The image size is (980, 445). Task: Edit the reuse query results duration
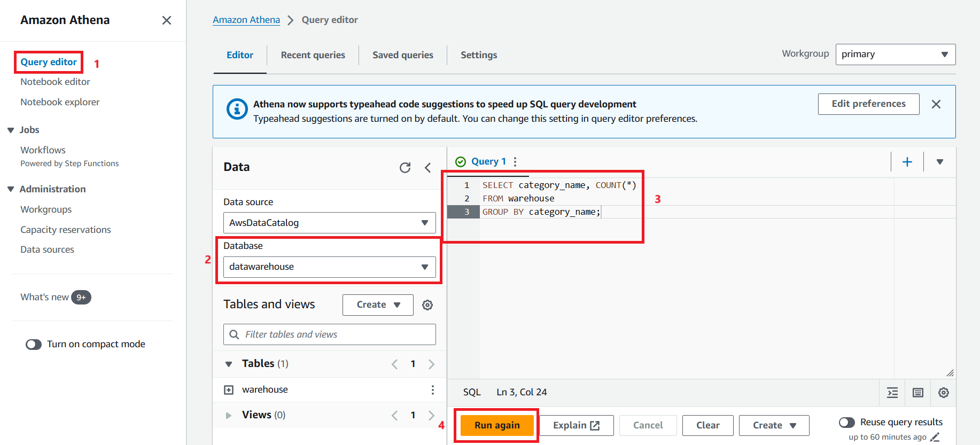coord(935,437)
